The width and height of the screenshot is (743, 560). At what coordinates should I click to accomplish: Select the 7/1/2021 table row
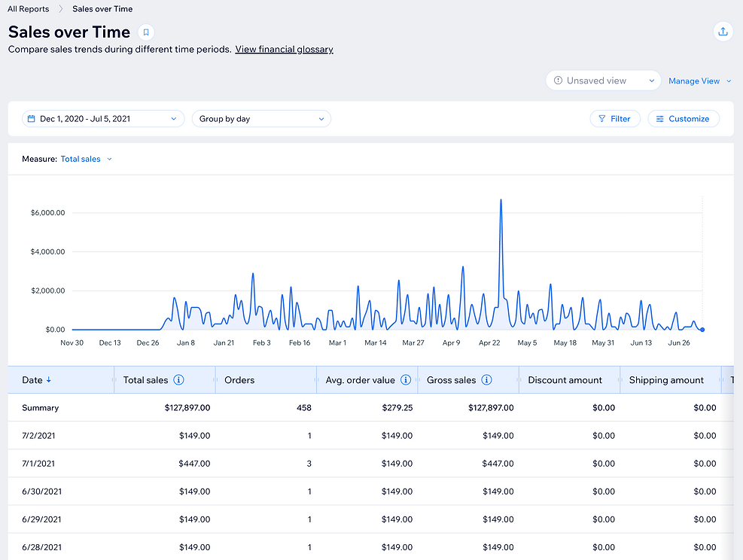(x=370, y=464)
